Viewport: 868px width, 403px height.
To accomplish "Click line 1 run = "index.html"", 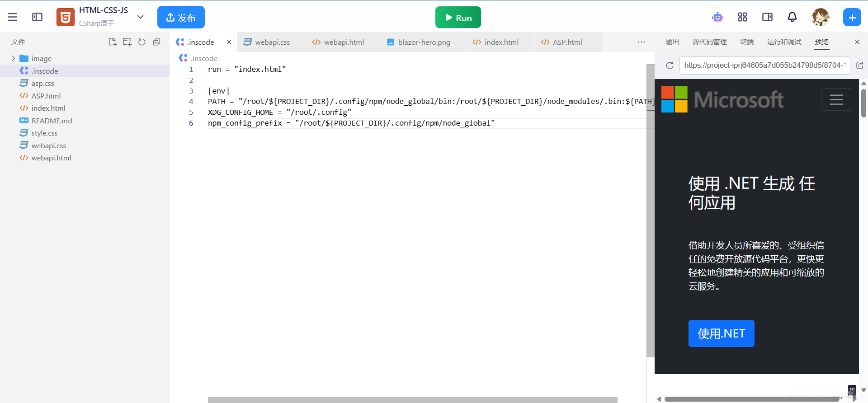I will [x=247, y=69].
